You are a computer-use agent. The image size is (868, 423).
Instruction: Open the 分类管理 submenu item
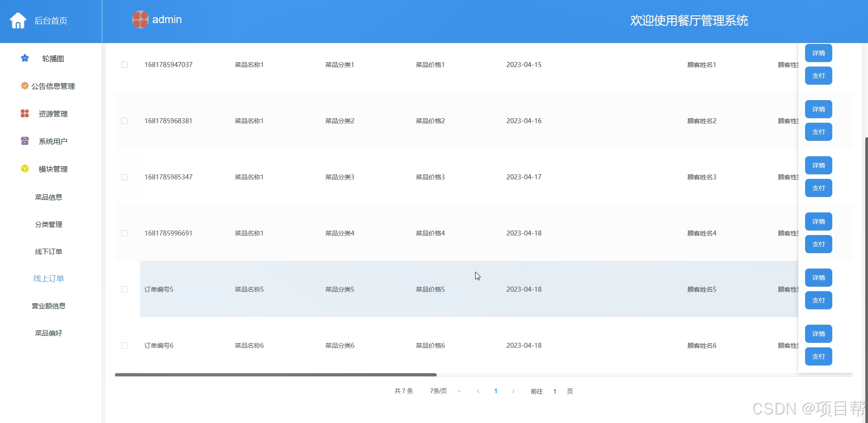coord(48,224)
